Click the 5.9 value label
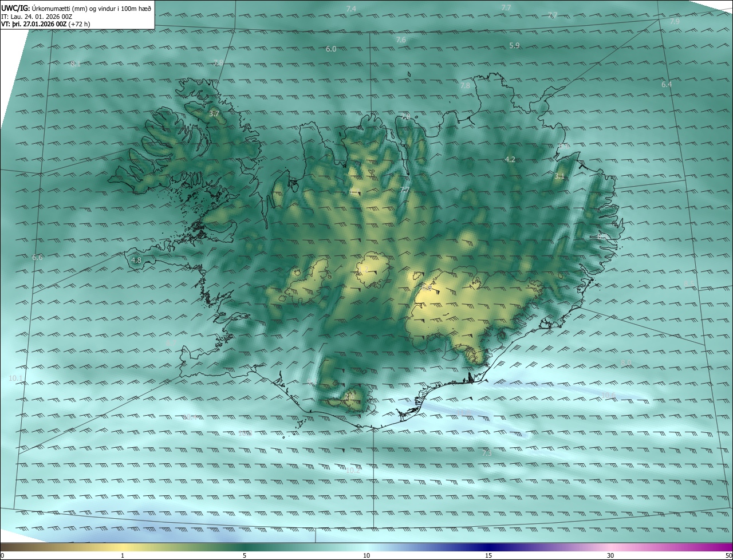The width and height of the screenshot is (733, 560). (514, 45)
